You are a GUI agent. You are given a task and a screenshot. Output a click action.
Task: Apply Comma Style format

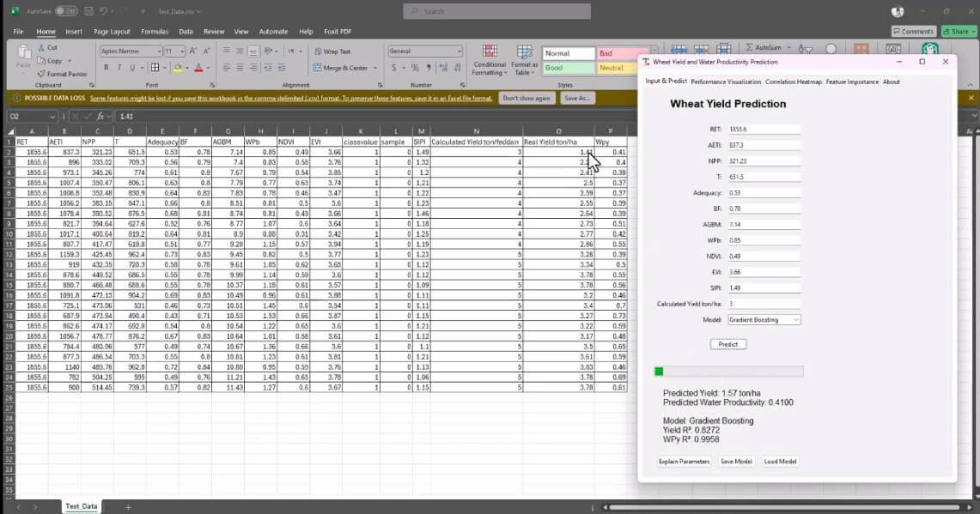429,68
